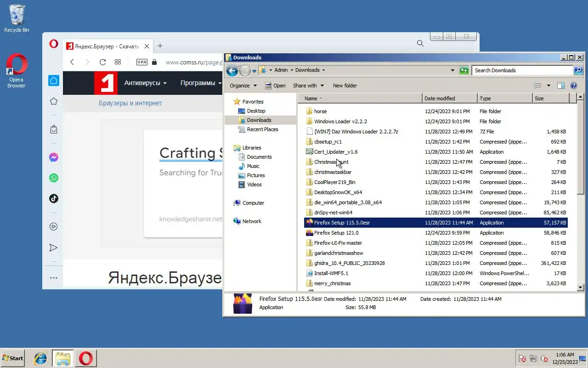The height and width of the screenshot is (368, 588).
Task: Close the Яндекс.Браузер tab
Action: (x=147, y=46)
